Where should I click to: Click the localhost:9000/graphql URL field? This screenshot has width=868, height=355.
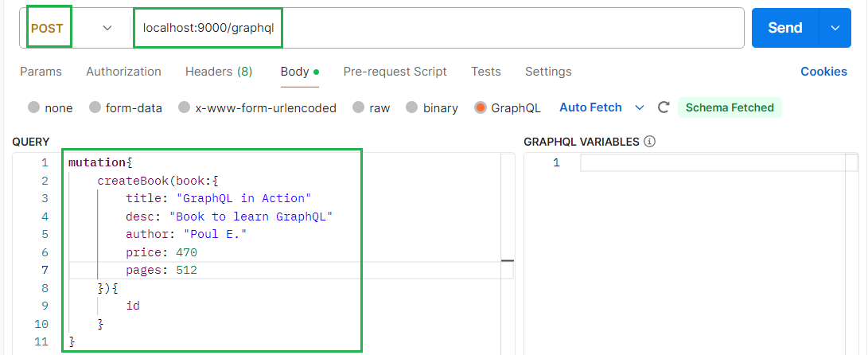point(438,28)
